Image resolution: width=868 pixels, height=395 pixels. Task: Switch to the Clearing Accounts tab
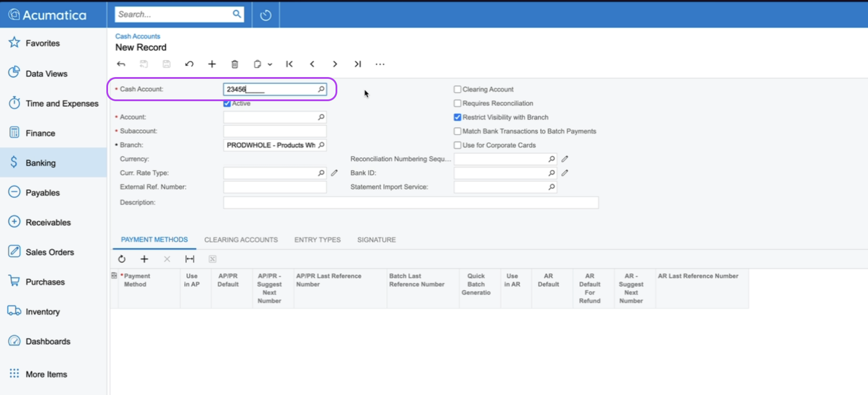pyautogui.click(x=241, y=240)
